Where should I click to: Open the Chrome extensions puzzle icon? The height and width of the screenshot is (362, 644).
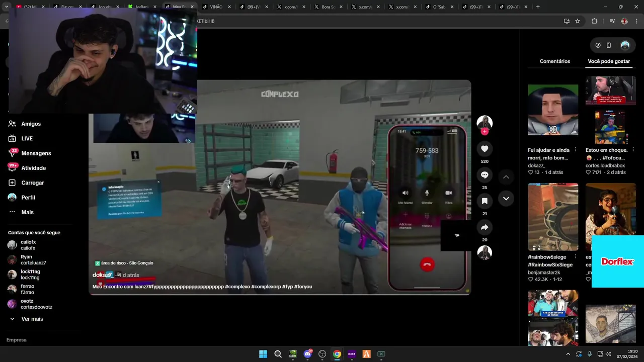point(595,21)
